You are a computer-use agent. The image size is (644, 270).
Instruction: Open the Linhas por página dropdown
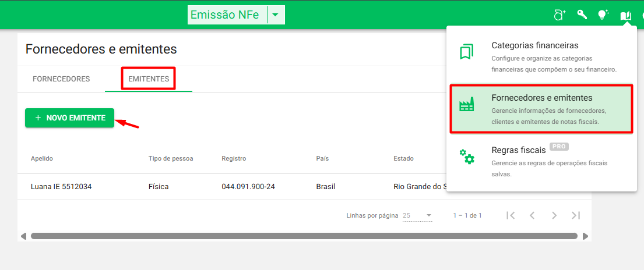tap(417, 215)
